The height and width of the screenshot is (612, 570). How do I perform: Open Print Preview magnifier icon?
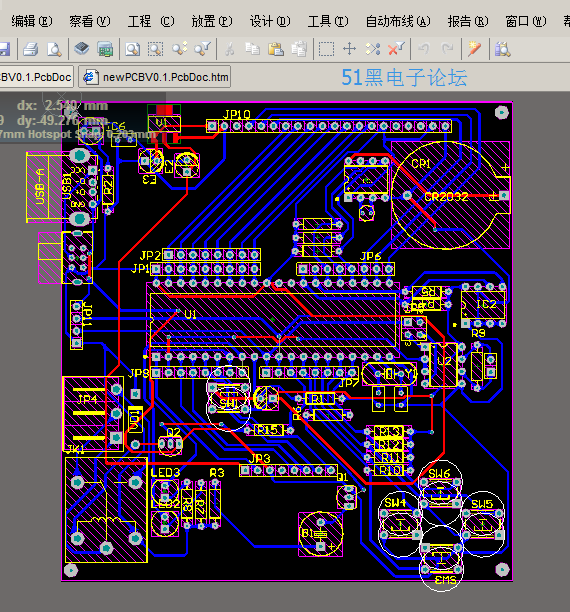pos(54,49)
